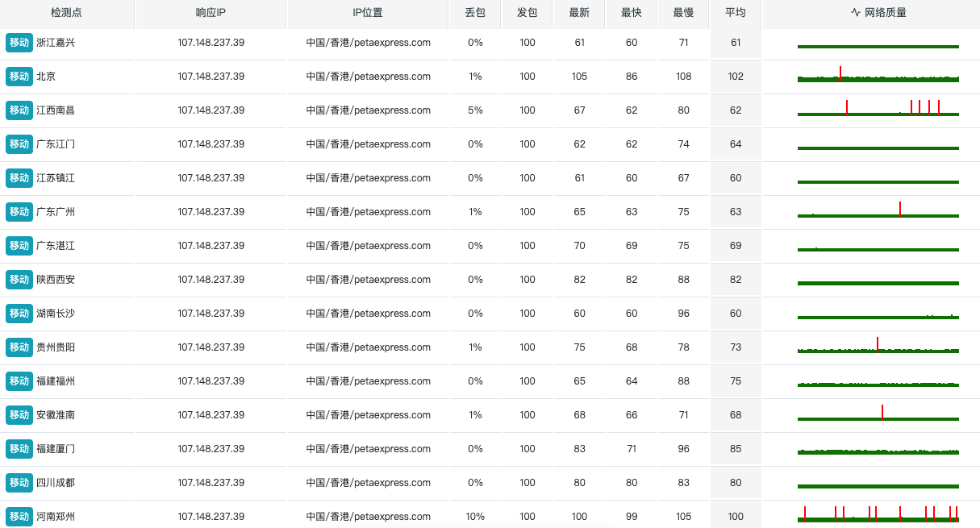The image size is (980, 528).
Task: Click the 移动 badge beside 广东江门
Action: (19, 144)
